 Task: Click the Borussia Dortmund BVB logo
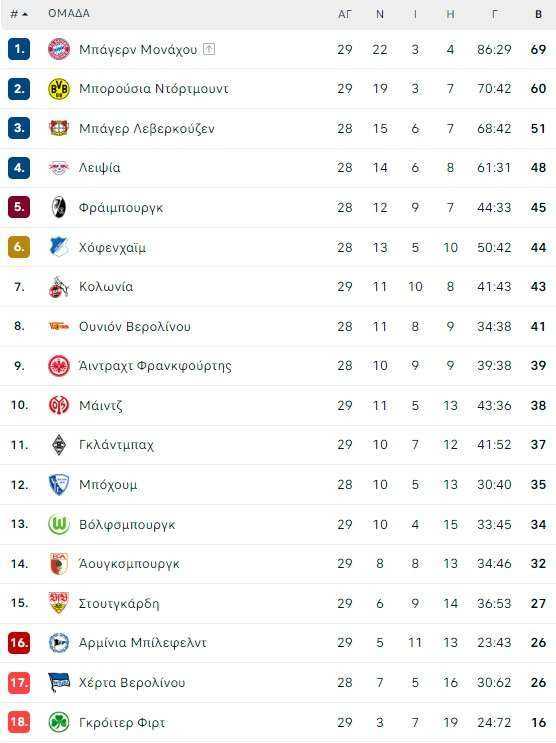(59, 89)
